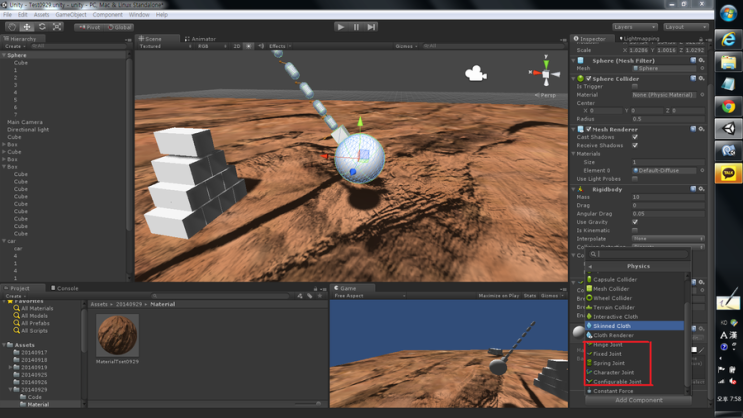Screen dimensions: 743x418
Task: Pick Element 0 material selector circle
Action: point(702,171)
